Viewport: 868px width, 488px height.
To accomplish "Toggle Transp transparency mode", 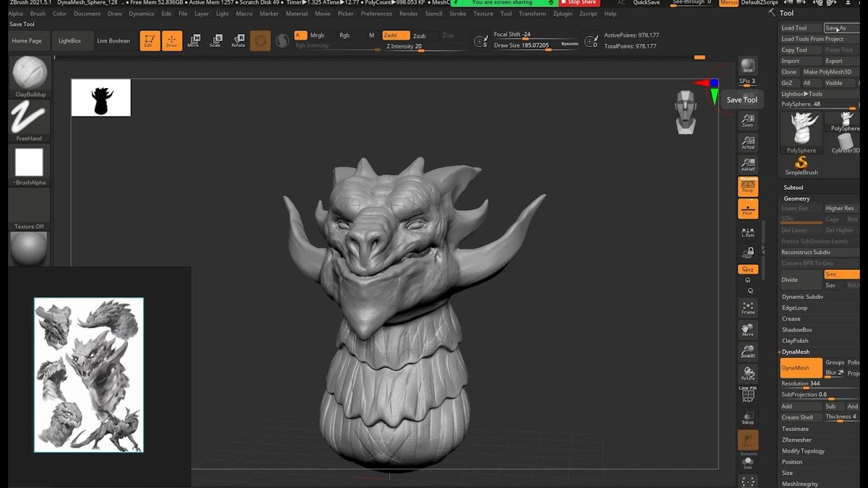I will (748, 418).
